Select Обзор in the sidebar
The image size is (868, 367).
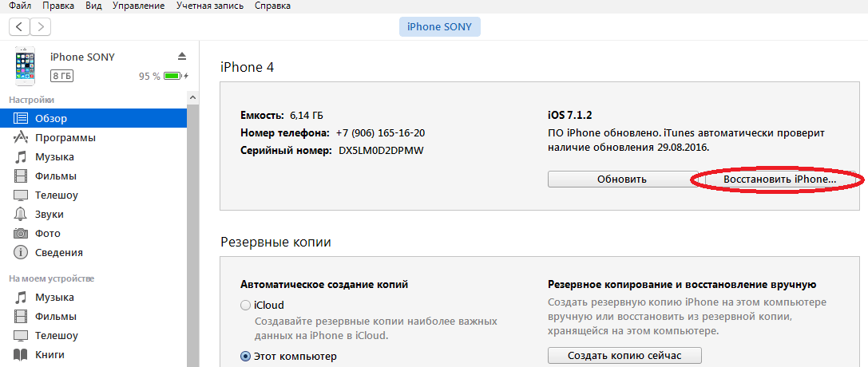point(50,119)
